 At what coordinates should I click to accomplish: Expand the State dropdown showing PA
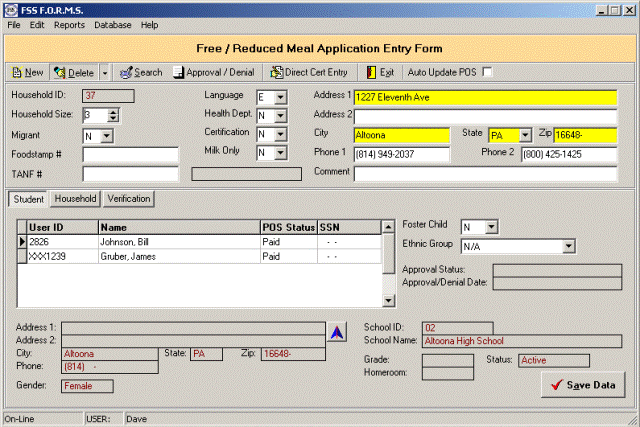coord(525,135)
